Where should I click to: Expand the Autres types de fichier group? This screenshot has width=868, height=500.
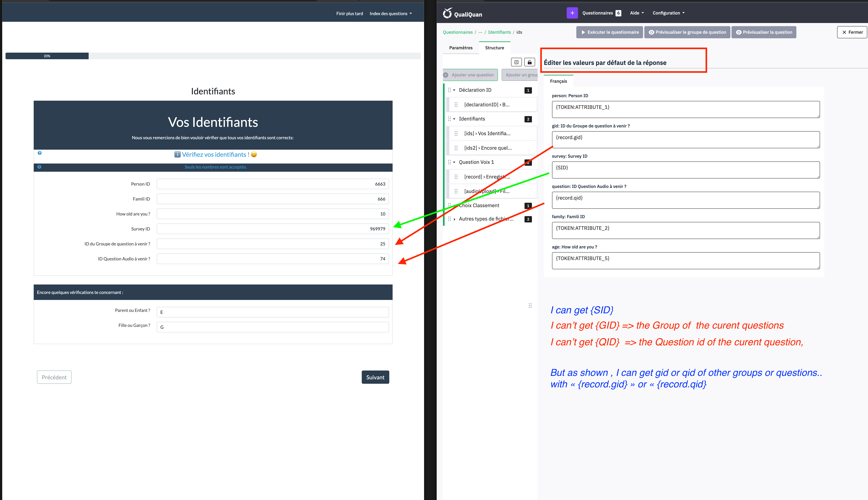pos(454,219)
